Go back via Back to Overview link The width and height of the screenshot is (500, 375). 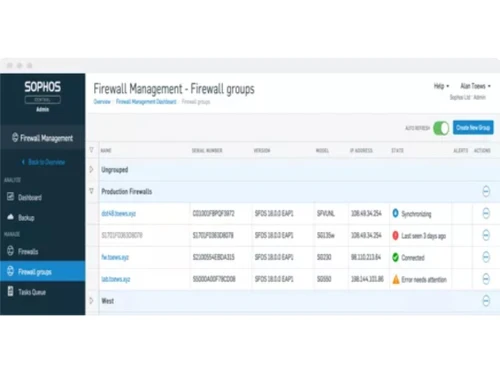click(x=43, y=162)
